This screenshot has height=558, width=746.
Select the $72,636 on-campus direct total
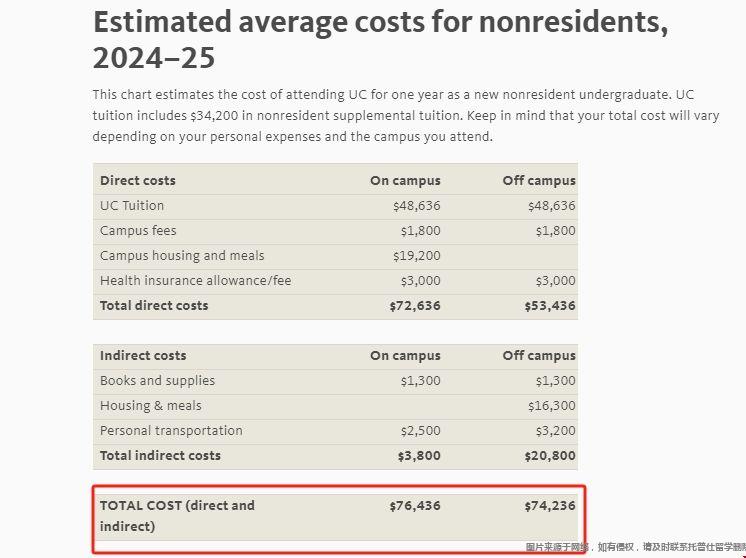pos(415,306)
